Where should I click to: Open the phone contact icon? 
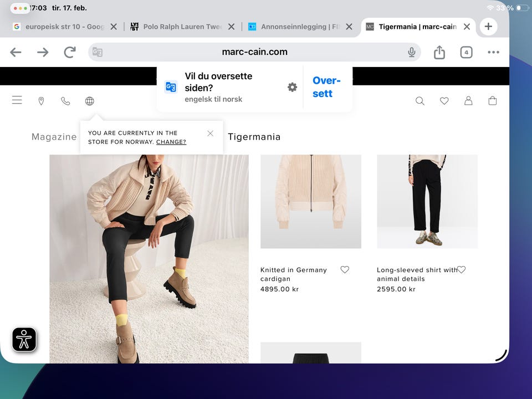point(65,101)
